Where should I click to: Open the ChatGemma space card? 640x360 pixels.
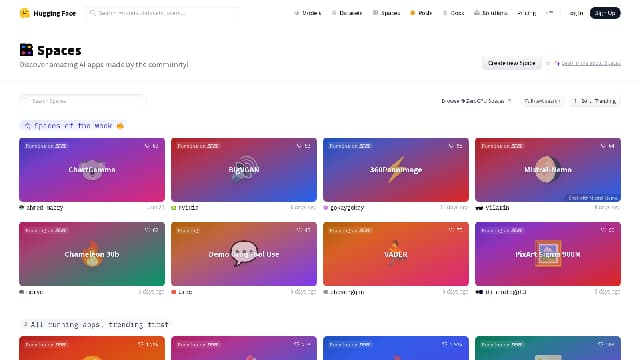(x=92, y=170)
